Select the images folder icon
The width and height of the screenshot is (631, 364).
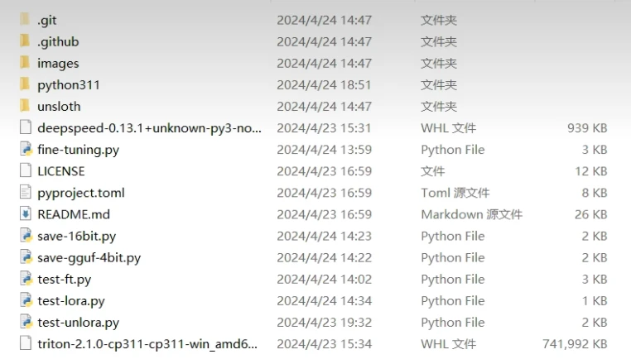[23, 63]
